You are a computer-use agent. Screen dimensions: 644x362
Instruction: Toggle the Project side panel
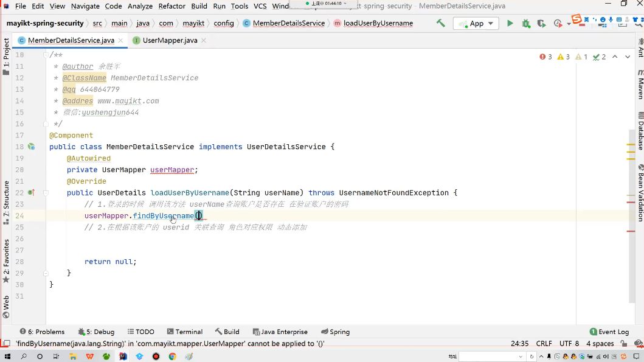click(5, 57)
